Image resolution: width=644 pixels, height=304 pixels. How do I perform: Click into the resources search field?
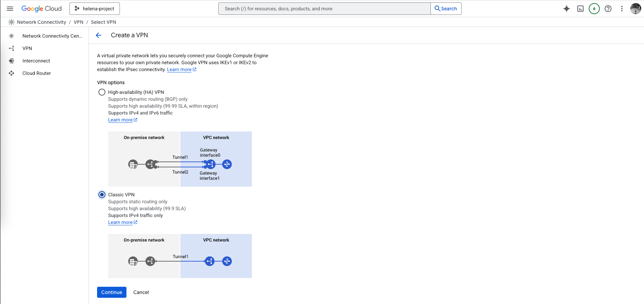click(324, 9)
